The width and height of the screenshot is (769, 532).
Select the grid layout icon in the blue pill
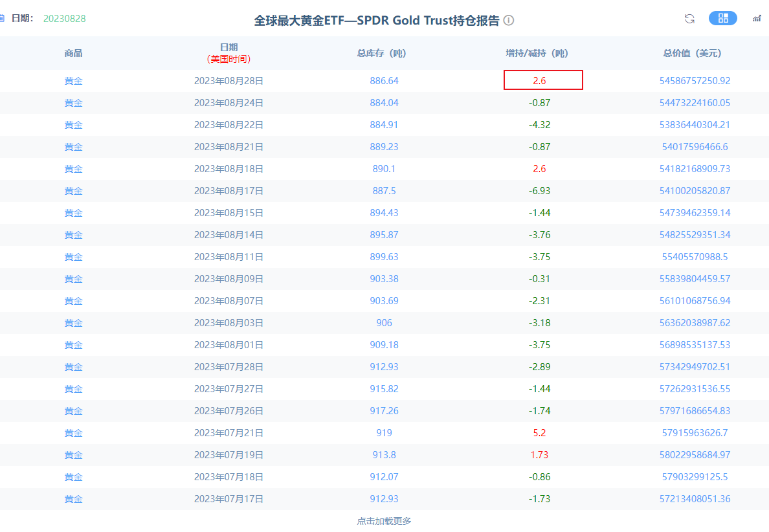723,18
